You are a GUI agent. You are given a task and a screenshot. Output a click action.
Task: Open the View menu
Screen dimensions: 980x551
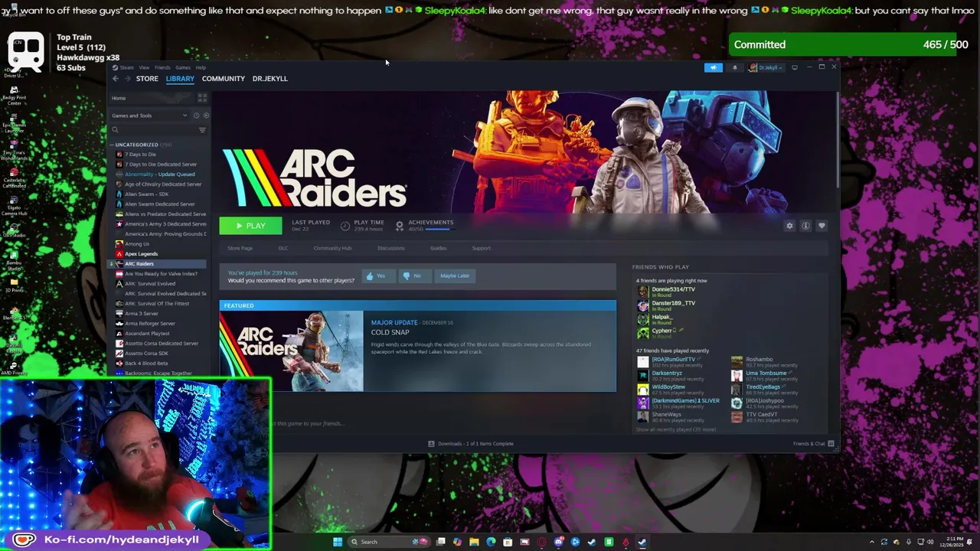click(144, 67)
